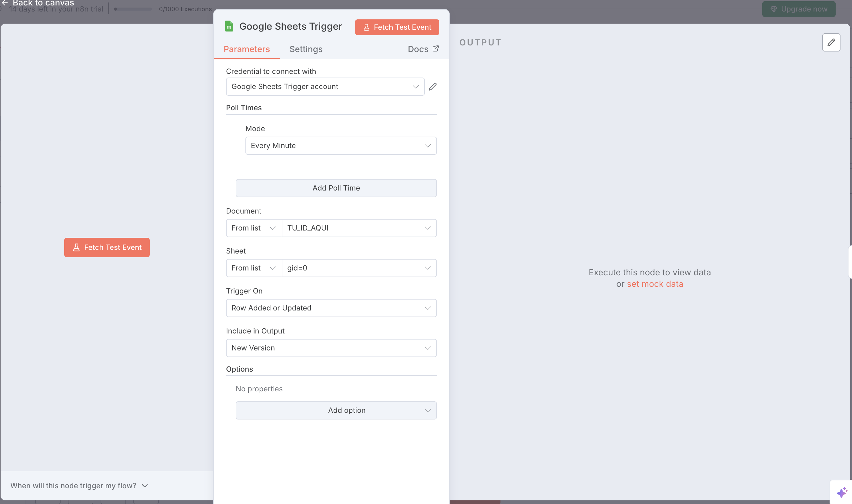Select the Parameters tab
The height and width of the screenshot is (504, 852).
(246, 49)
